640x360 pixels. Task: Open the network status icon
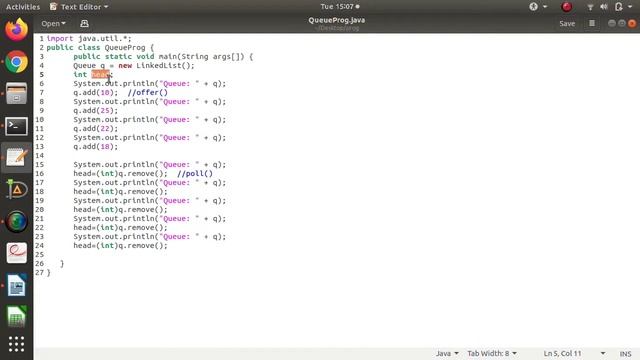590,7
